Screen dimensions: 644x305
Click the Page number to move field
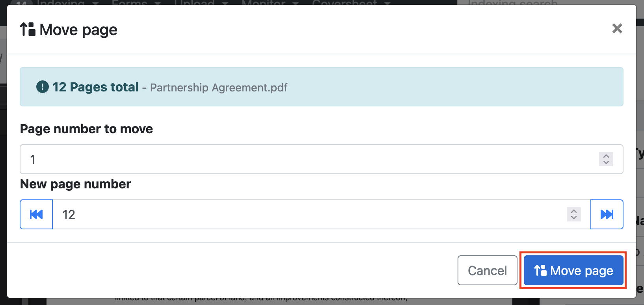click(307, 159)
